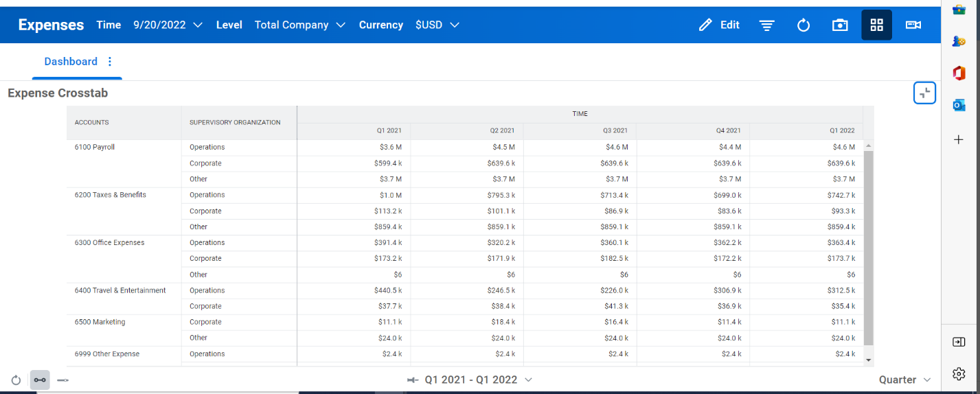Select the 6500 Marketing account
This screenshot has height=394, width=980.
(100, 322)
